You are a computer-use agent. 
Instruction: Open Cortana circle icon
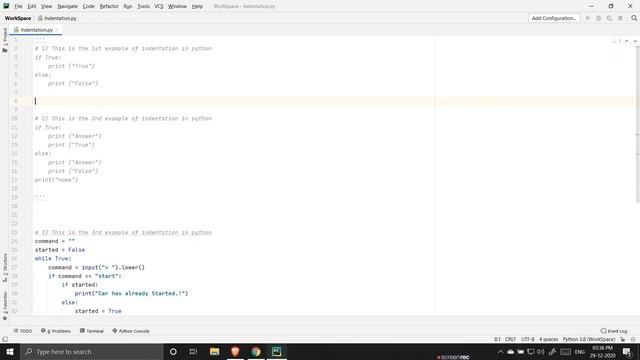pos(173,351)
